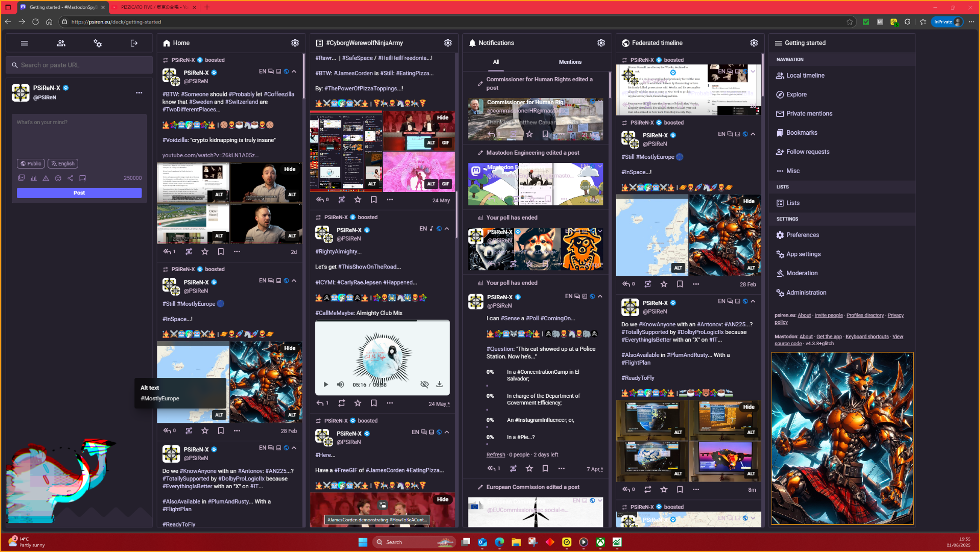
Task: Open the three-dot menu beside PSiReN-X profile
Action: point(139,93)
